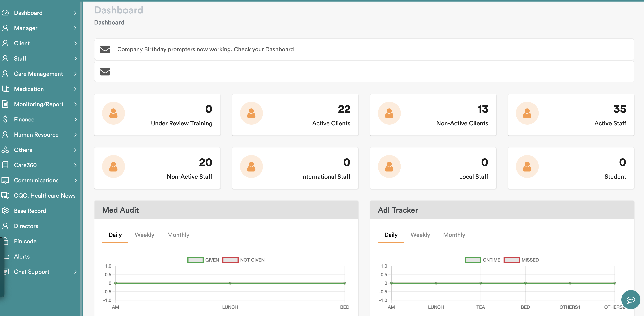
Task: Click the Dashboard gauge icon in sidebar
Action: click(5, 13)
